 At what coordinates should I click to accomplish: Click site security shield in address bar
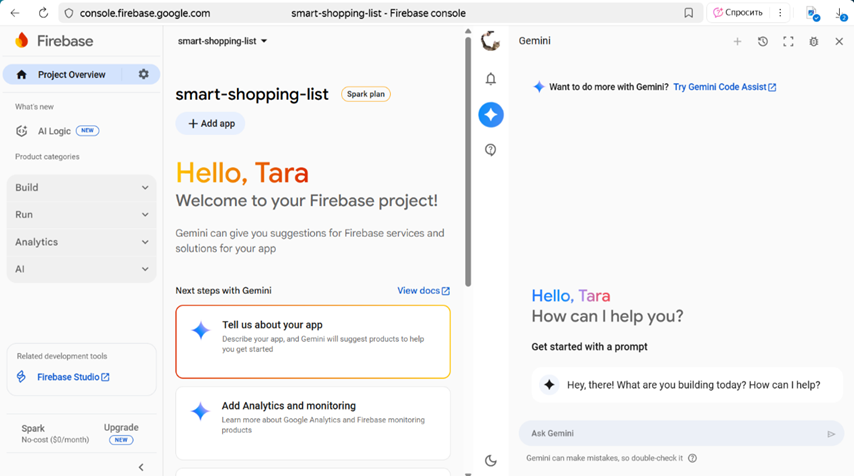(x=69, y=13)
